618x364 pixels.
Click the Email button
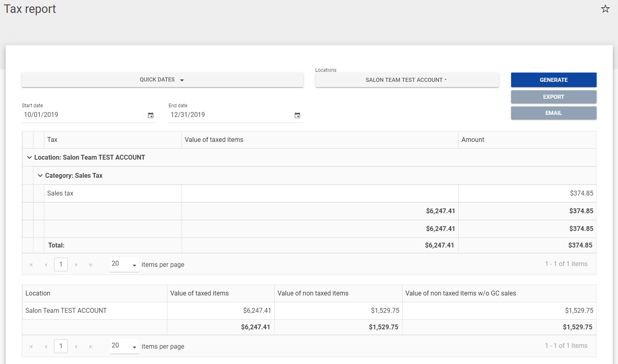[553, 113]
